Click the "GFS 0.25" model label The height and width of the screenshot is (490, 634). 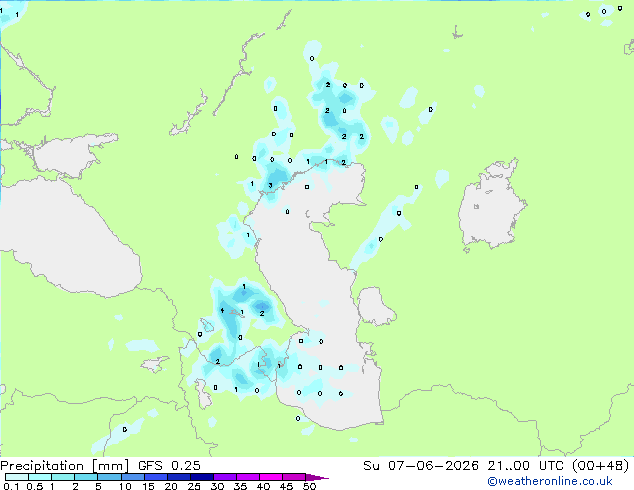click(x=169, y=466)
